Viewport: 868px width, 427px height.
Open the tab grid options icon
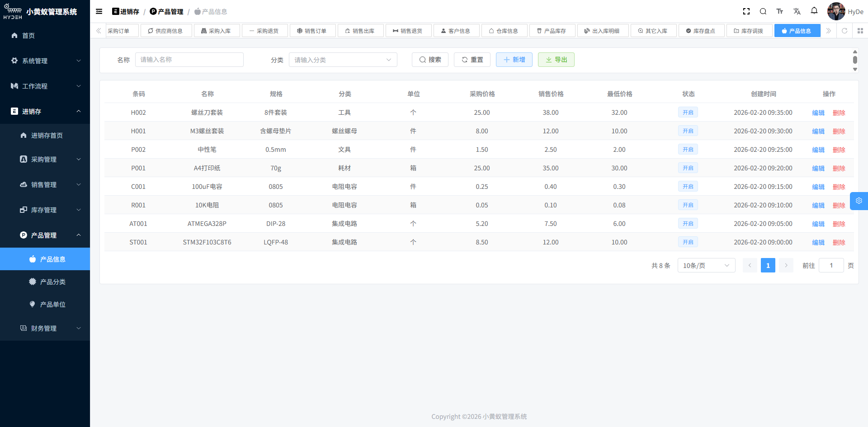point(860,31)
